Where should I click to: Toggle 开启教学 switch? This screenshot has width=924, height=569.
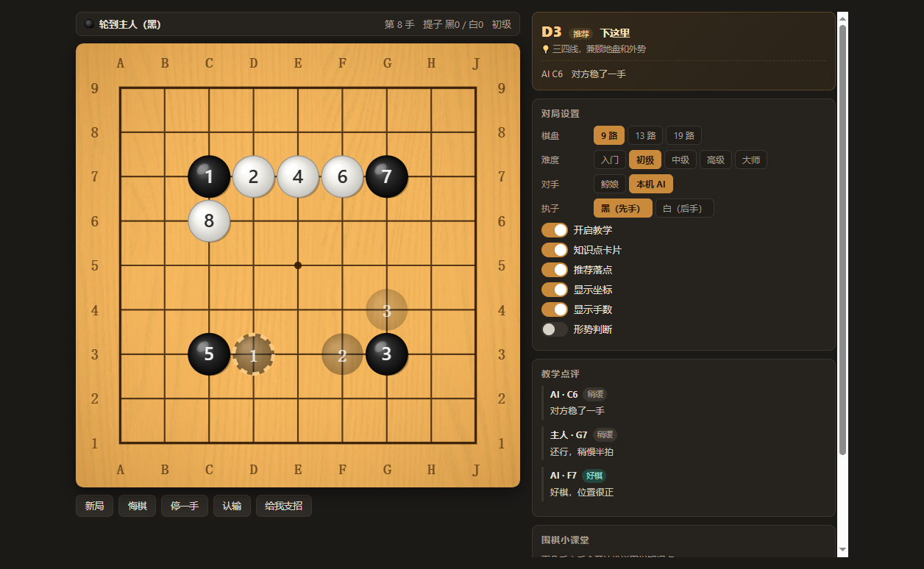555,230
